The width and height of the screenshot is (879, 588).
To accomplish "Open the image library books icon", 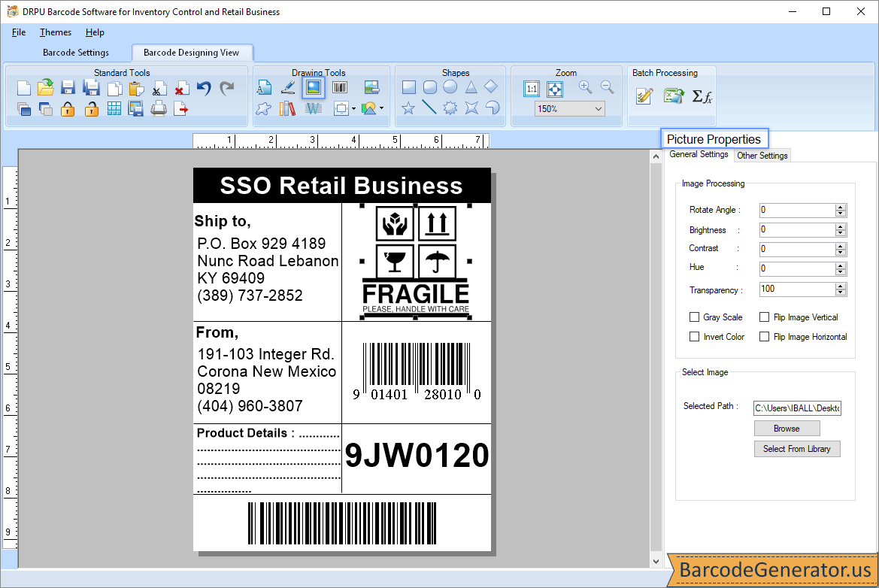I will tap(287, 108).
